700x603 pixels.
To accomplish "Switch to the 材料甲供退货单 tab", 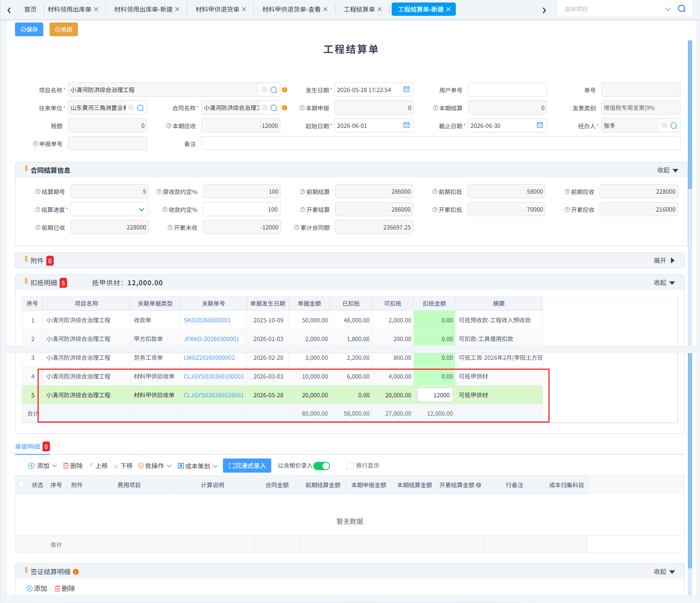I will click(x=217, y=9).
